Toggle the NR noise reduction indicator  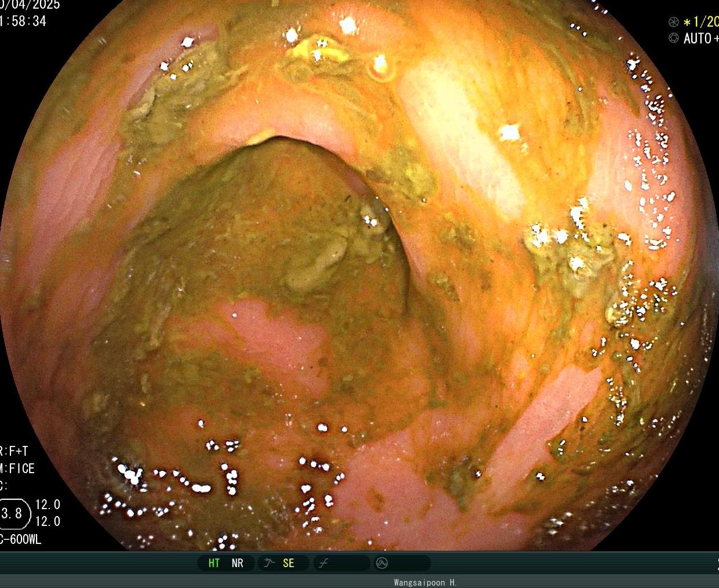click(x=237, y=563)
